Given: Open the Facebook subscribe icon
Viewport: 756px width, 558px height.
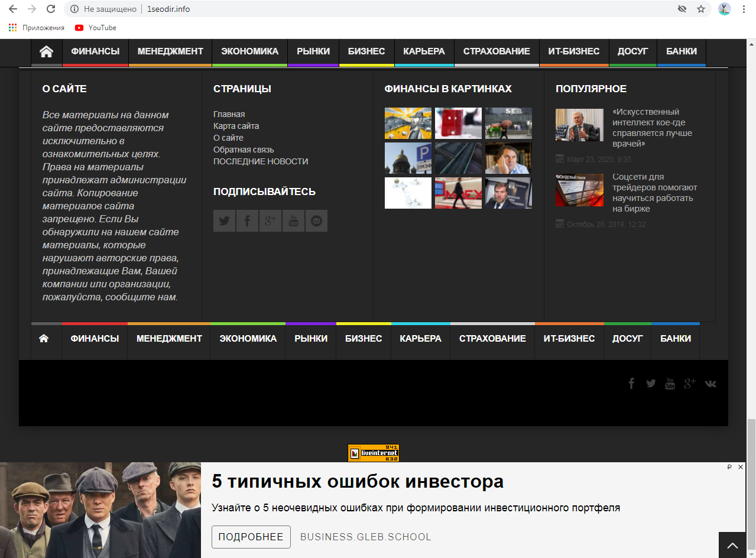Looking at the screenshot, I should tap(247, 221).
